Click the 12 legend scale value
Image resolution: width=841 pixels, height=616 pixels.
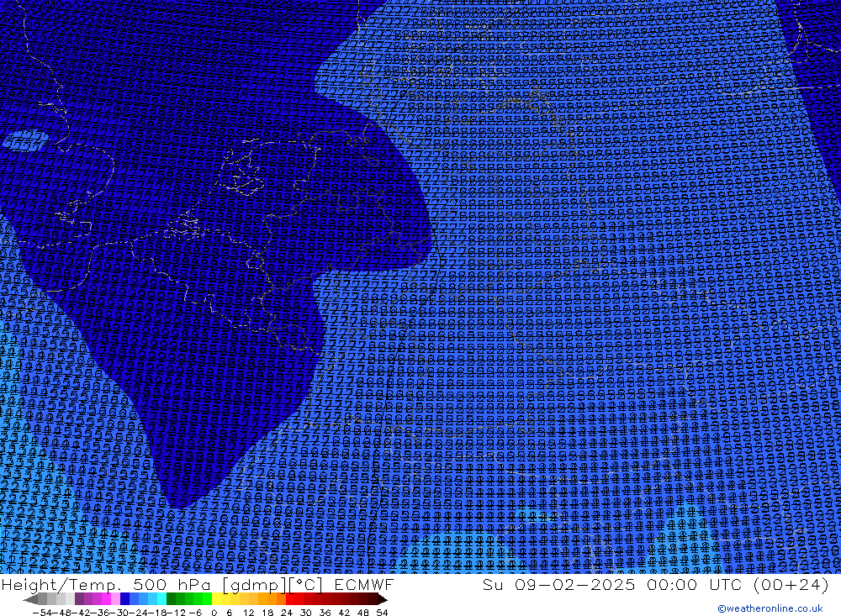pos(248,613)
